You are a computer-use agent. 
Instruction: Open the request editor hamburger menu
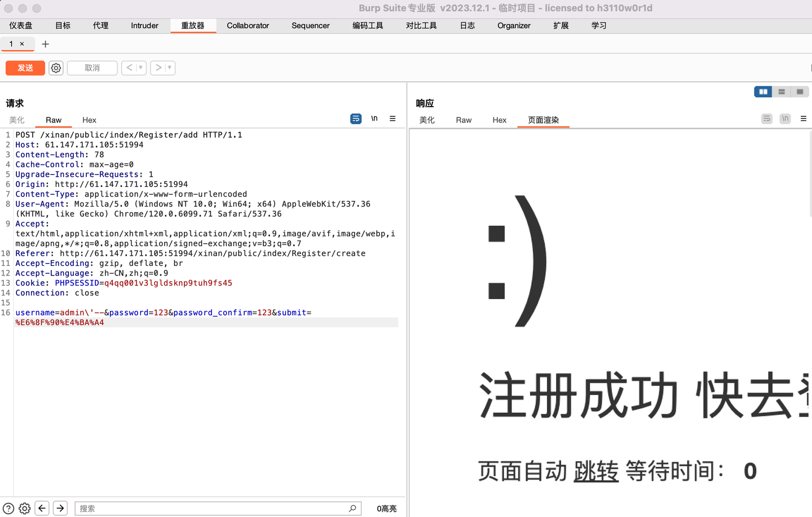392,119
